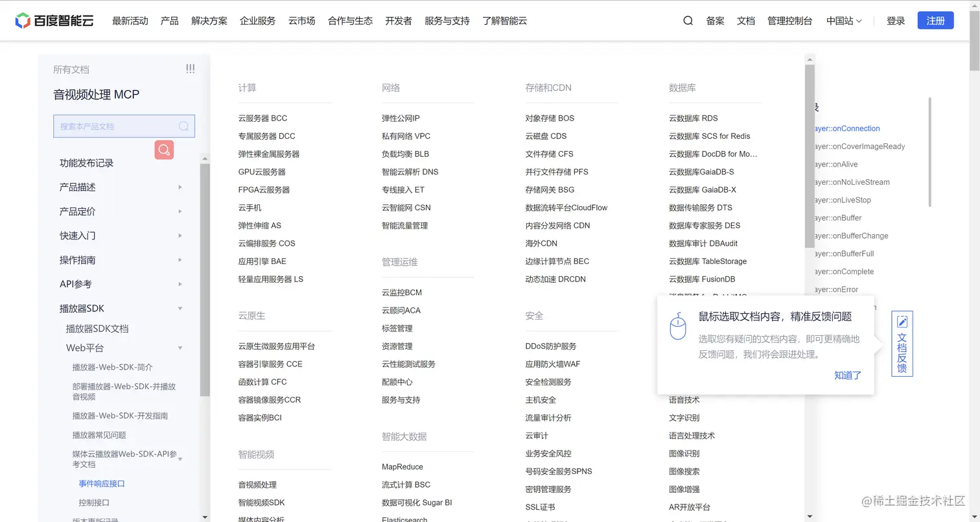Open the 文档反馈 feedback edit icon
Viewport: 980px width, 522px height.
tap(902, 322)
